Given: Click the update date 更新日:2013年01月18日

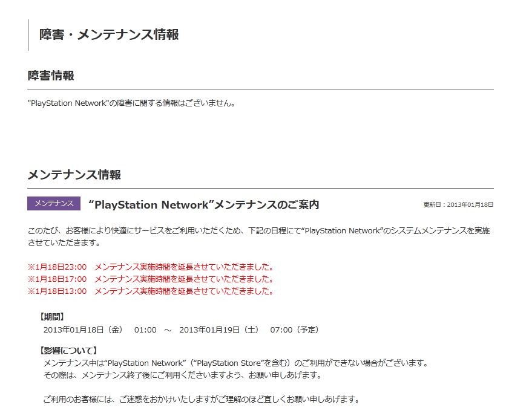Looking at the screenshot, I should (458, 205).
